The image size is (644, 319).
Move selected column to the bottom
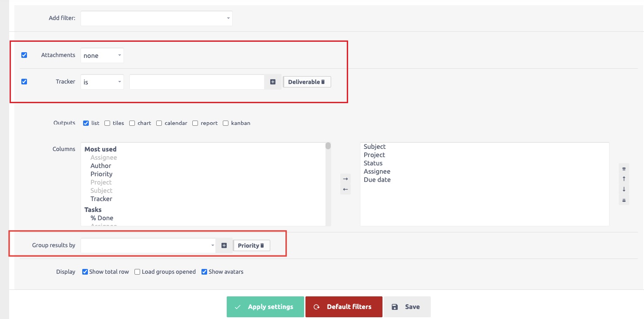point(624,200)
